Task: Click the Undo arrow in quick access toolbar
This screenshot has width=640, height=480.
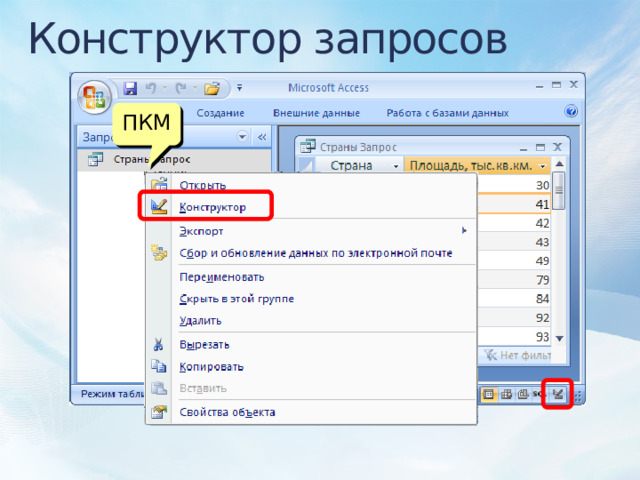Action: click(151, 88)
